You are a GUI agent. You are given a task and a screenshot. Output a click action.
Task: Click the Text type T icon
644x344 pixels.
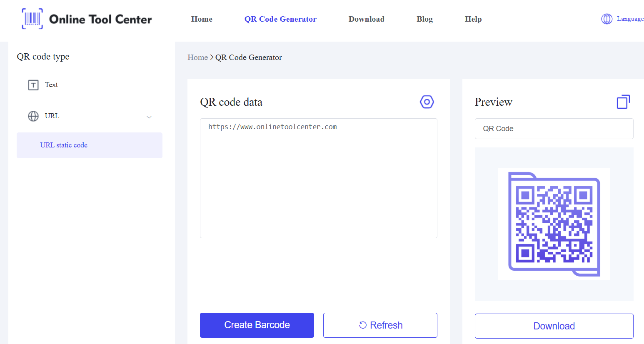click(x=33, y=85)
